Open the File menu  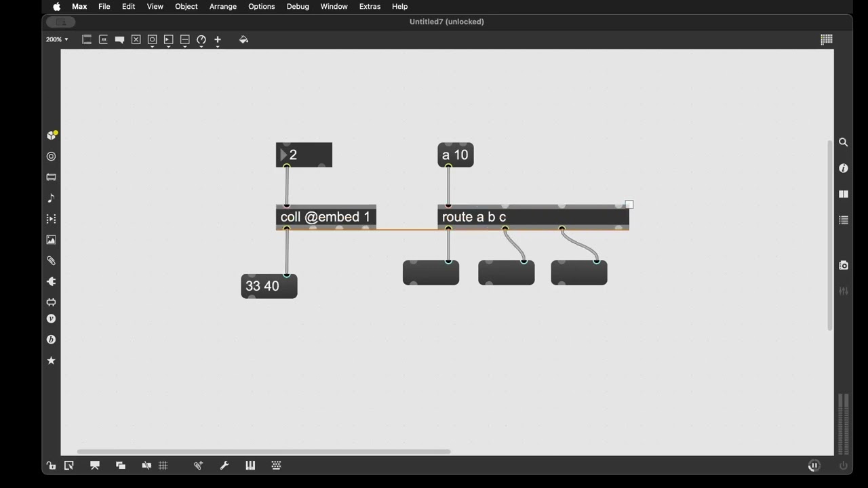104,6
